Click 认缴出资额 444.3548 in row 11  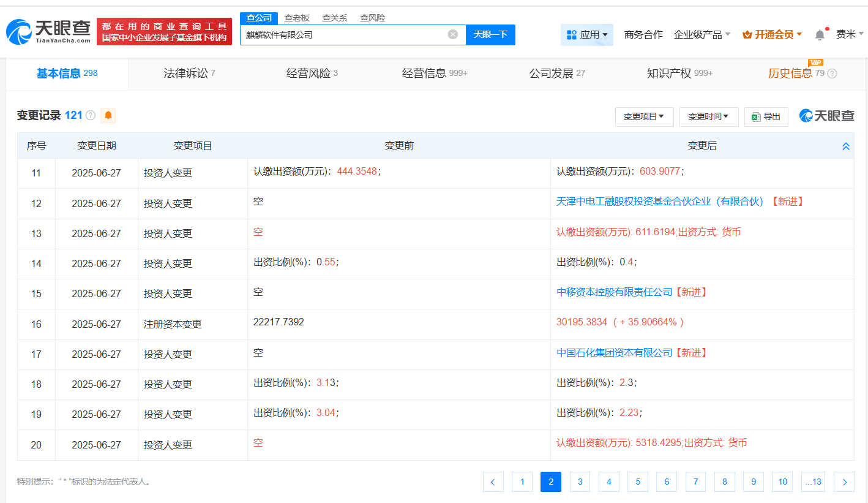[x=317, y=172]
